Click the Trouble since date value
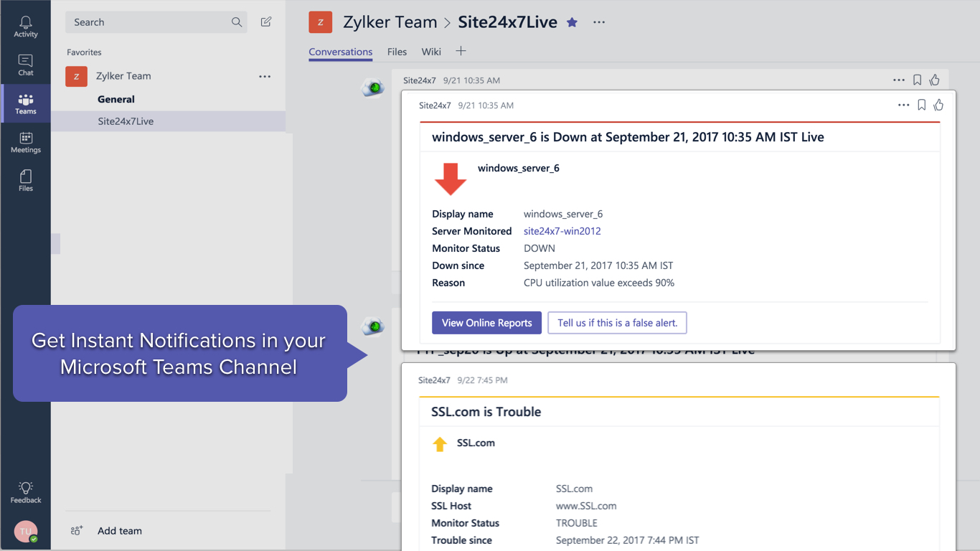This screenshot has width=980, height=551. [x=627, y=540]
